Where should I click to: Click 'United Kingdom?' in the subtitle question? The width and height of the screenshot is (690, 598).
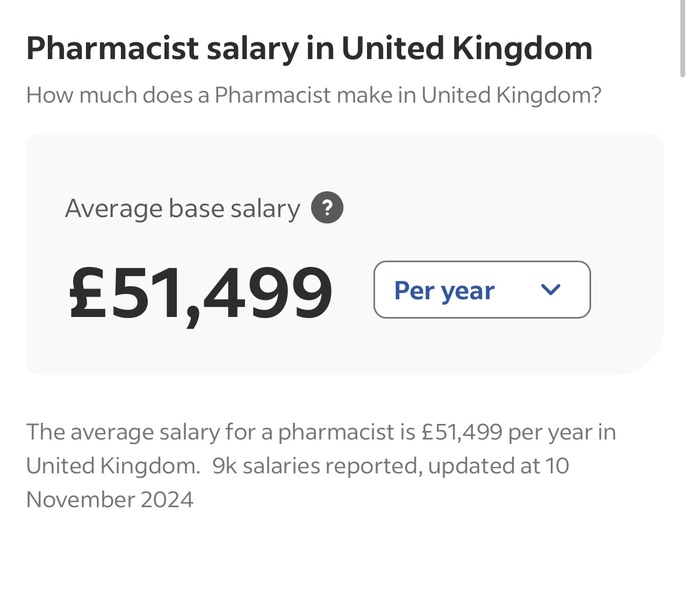(x=511, y=96)
